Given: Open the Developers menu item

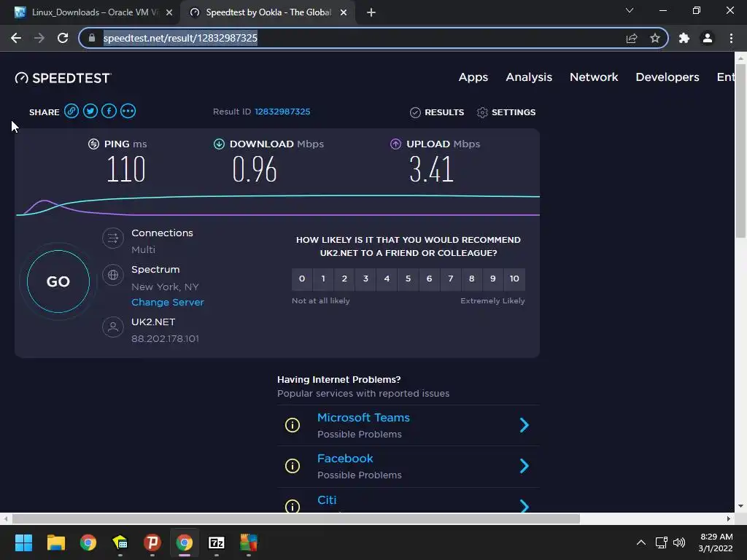Looking at the screenshot, I should (667, 77).
